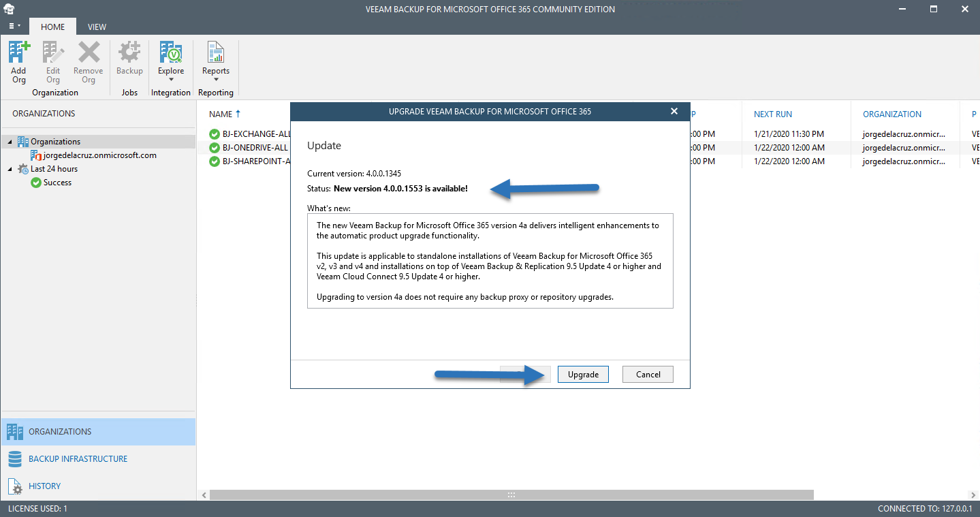Image resolution: width=980 pixels, height=517 pixels.
Task: Click the Backup jobs gear icon
Action: coord(129,53)
